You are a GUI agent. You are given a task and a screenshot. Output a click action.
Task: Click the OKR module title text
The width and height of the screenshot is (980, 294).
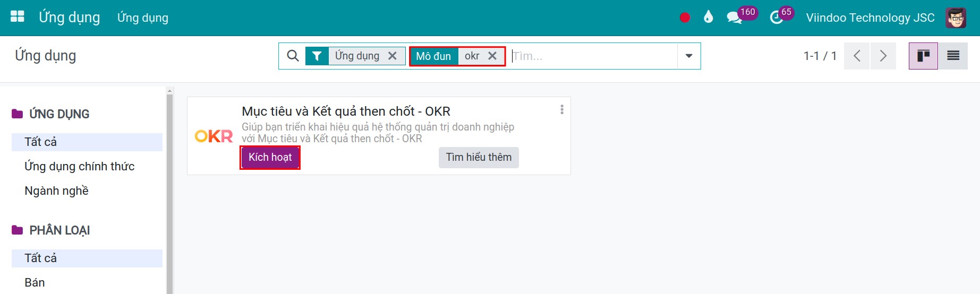coord(346,111)
